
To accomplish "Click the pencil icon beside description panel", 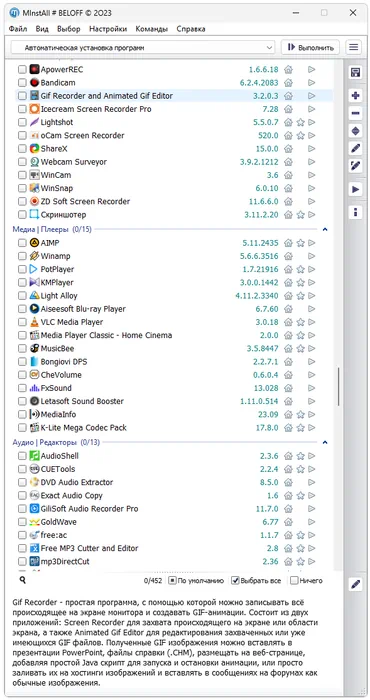I will 355,584.
